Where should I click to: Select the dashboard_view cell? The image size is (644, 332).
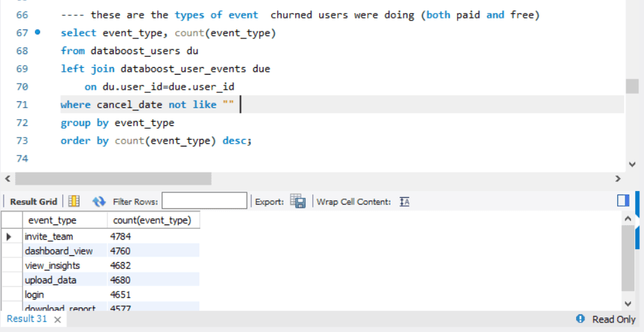click(65, 251)
